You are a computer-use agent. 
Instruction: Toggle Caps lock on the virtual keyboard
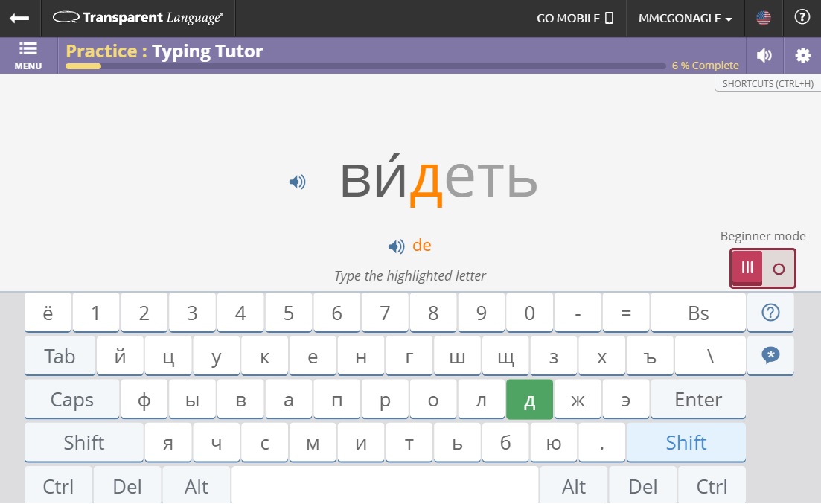click(71, 399)
